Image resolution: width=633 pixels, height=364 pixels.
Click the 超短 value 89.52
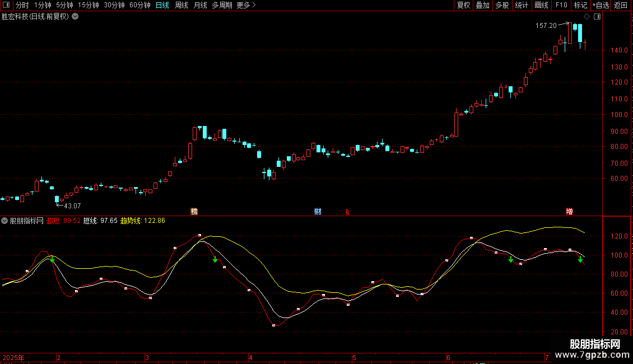pos(72,221)
